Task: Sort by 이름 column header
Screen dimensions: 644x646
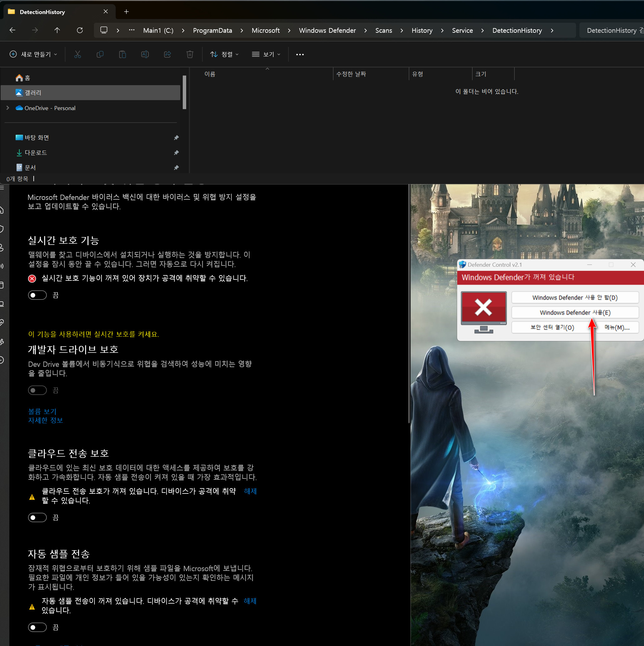Action: [x=267, y=74]
